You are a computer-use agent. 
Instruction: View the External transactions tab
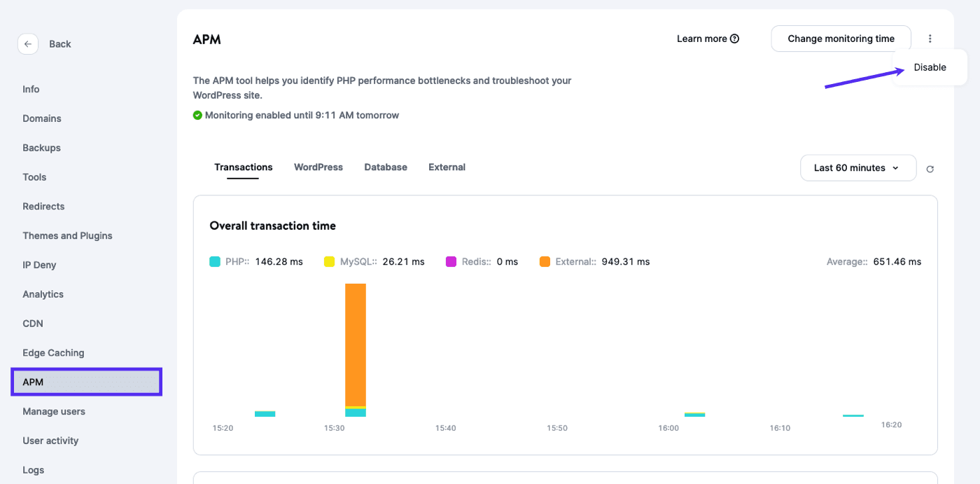(447, 167)
